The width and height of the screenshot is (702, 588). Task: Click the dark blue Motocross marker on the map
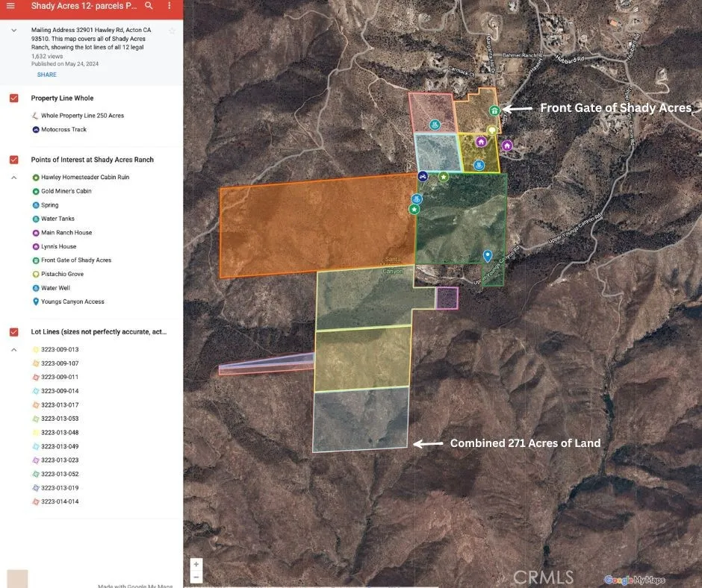coord(423,176)
